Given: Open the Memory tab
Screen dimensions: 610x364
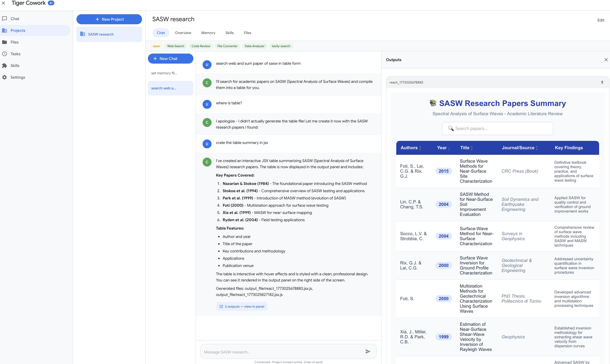Looking at the screenshot, I should point(208,33).
